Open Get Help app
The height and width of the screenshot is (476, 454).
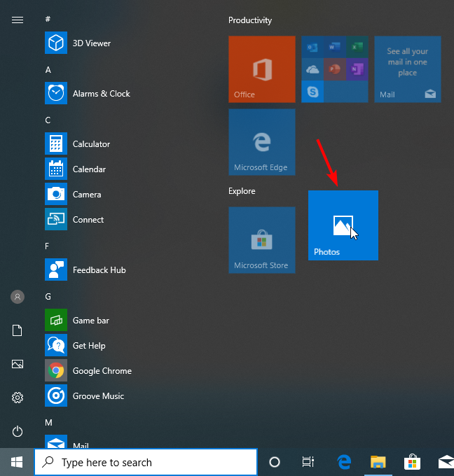coord(75,345)
